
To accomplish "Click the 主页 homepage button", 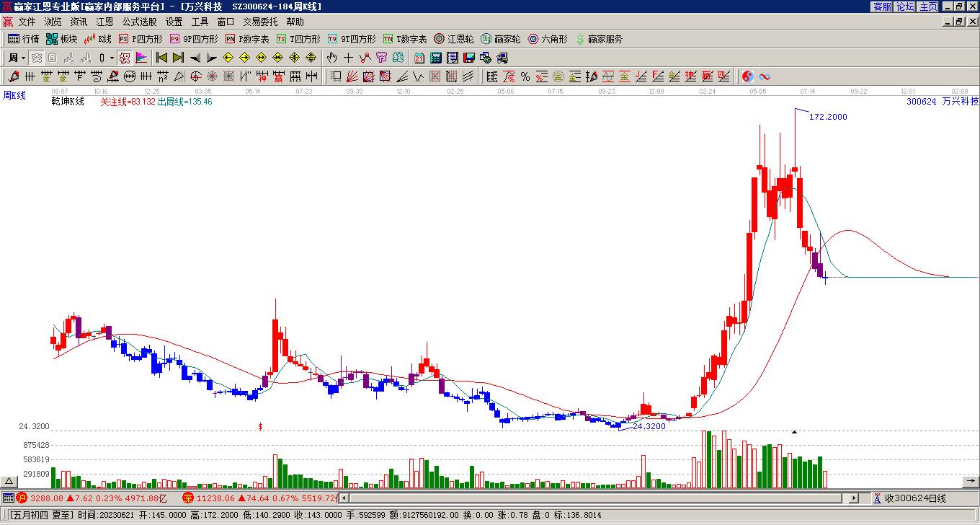I will [x=928, y=6].
